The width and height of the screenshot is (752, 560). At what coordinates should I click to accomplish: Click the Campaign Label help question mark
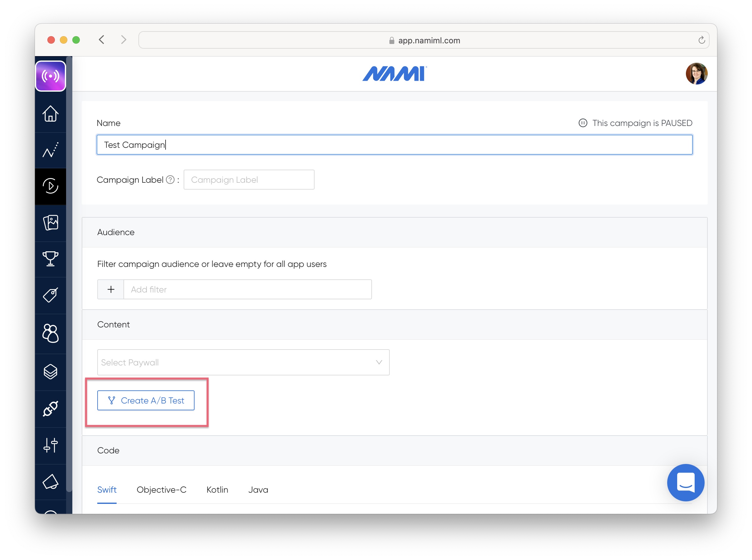tap(170, 180)
